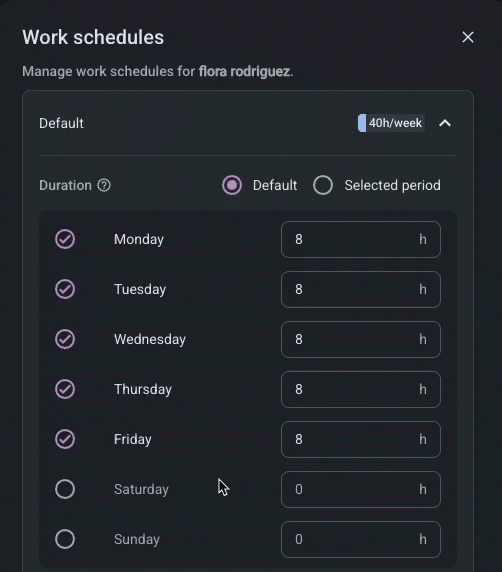Select the Default duration radio button
502x572 pixels.
[232, 185]
